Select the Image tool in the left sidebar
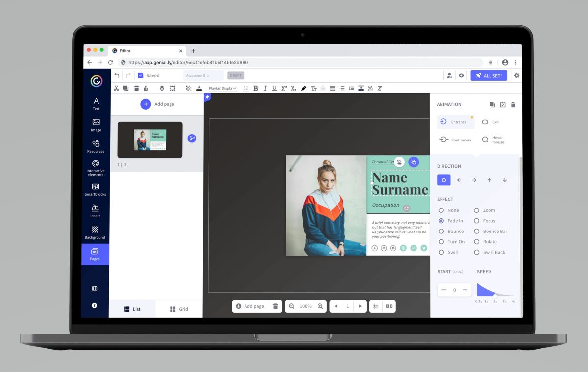The image size is (588, 372). (96, 125)
